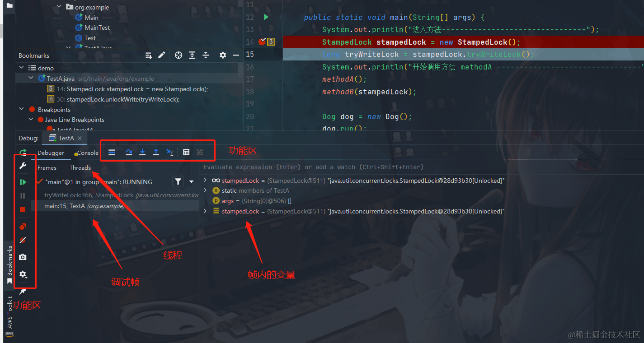The image size is (644, 343).
Task: Select the args = {String[0]@506} variable
Action: [252, 201]
